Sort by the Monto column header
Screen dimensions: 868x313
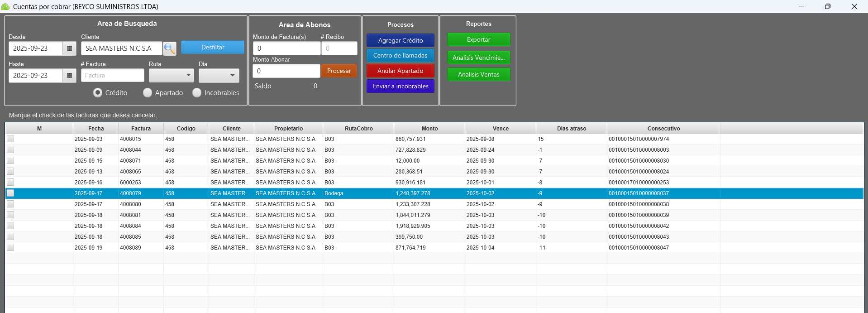tap(429, 129)
